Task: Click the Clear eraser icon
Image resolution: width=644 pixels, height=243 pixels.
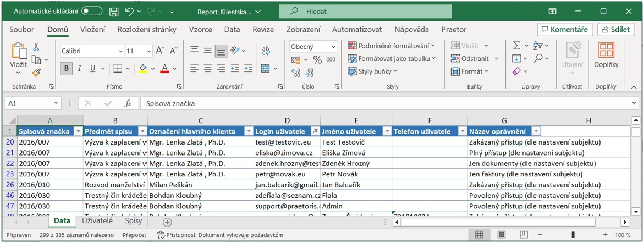Action: (x=516, y=72)
